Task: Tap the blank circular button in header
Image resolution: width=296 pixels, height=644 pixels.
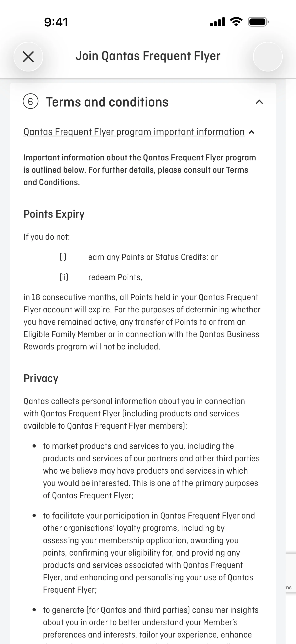Action: (267, 56)
